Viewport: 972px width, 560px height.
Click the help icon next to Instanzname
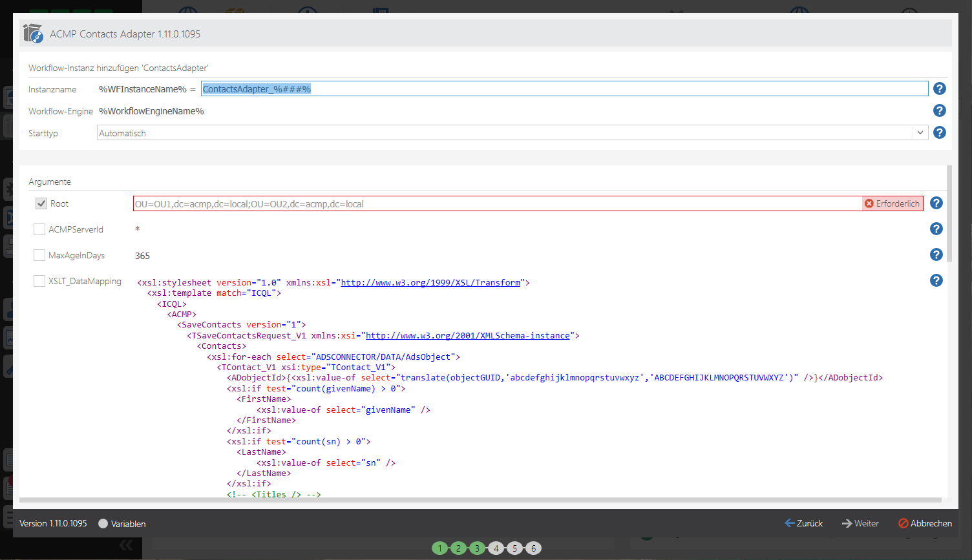coord(940,89)
